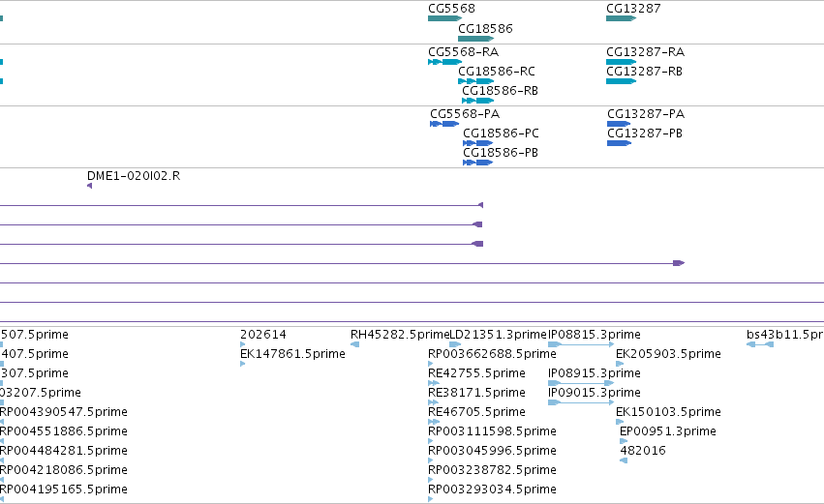Select the RE42755.5prime arrow glyph
Viewport: 824px width, 504px height.
(x=434, y=384)
